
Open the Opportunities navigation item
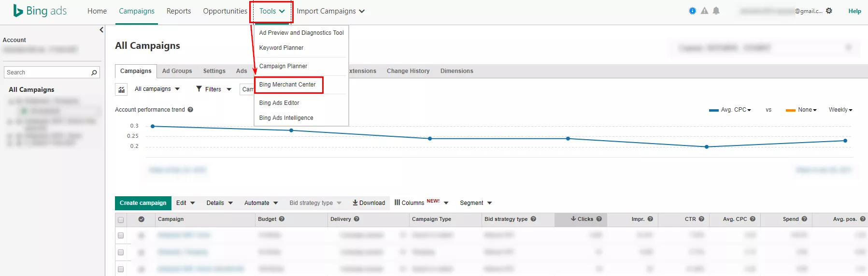click(x=225, y=11)
